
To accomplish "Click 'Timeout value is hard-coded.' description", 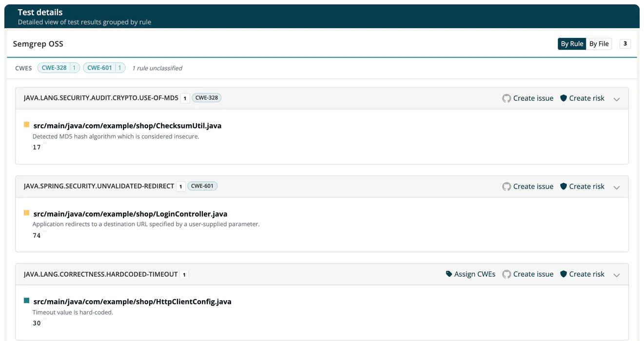I will click(73, 312).
